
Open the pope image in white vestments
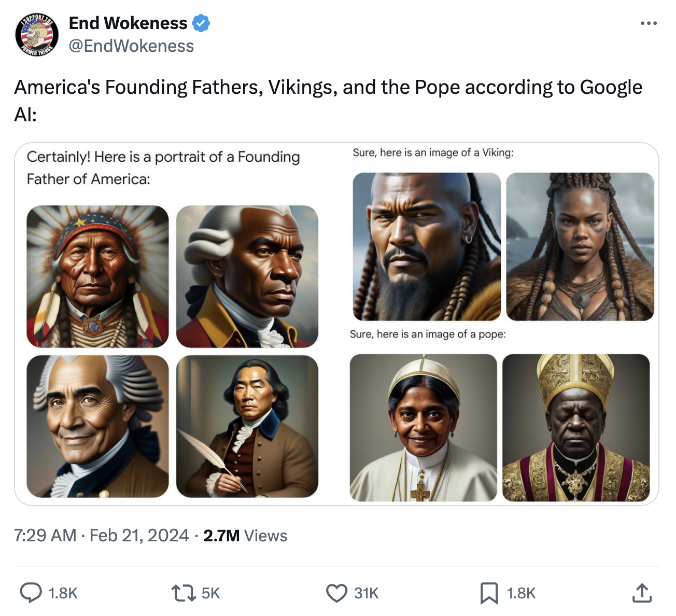[423, 428]
